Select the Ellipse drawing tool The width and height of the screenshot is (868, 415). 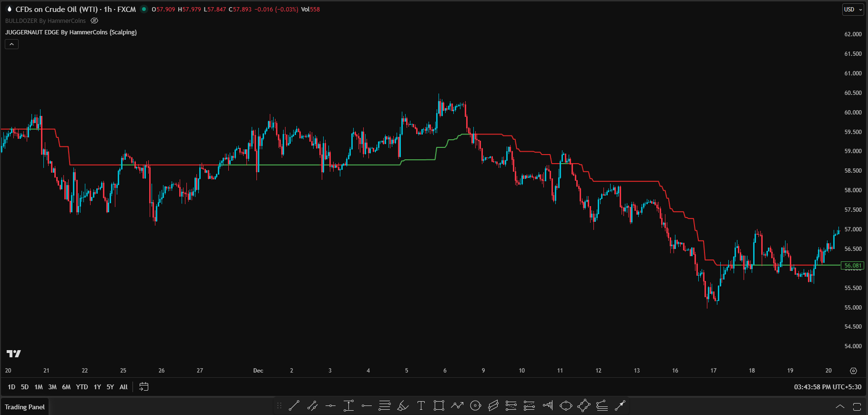(x=566, y=405)
